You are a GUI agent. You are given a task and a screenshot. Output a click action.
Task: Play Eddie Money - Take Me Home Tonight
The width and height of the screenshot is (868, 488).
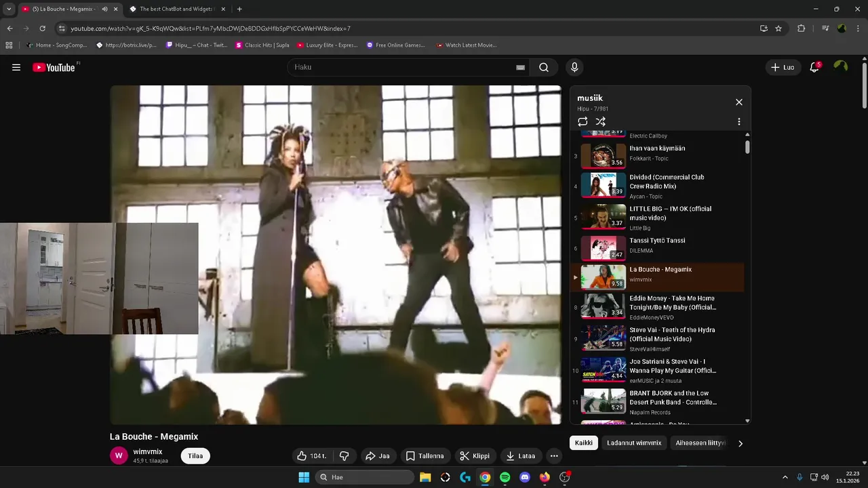(x=658, y=307)
